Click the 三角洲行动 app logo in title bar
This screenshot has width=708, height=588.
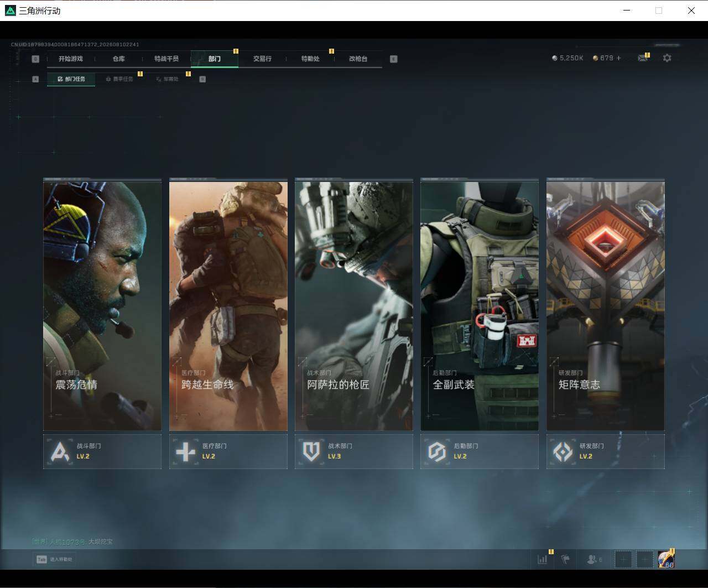[x=10, y=11]
